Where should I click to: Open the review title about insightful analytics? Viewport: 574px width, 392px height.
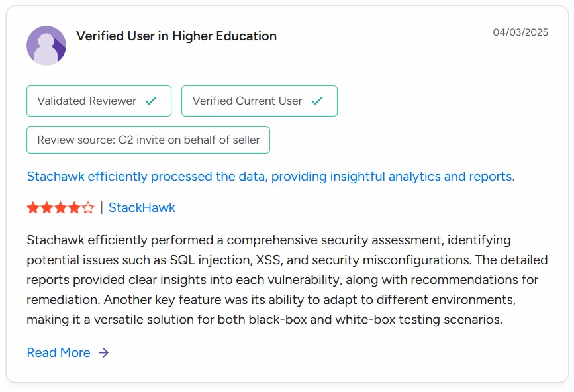[270, 177]
